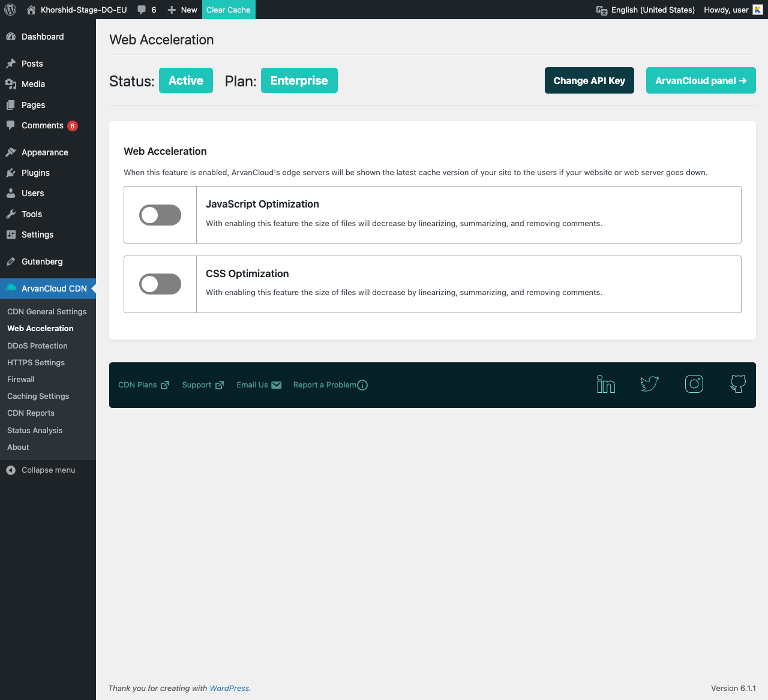768x700 pixels.
Task: Open the Khorshid-Stage-DO-EU site menu
Action: coord(77,10)
